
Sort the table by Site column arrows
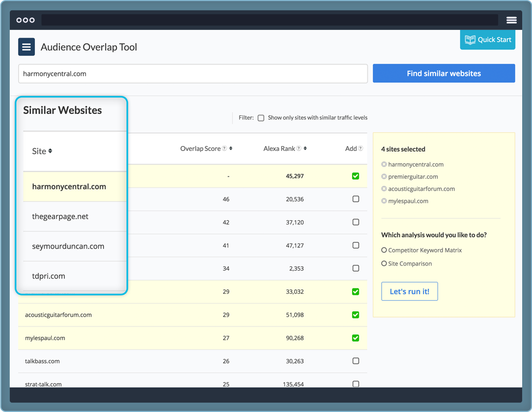[50, 151]
